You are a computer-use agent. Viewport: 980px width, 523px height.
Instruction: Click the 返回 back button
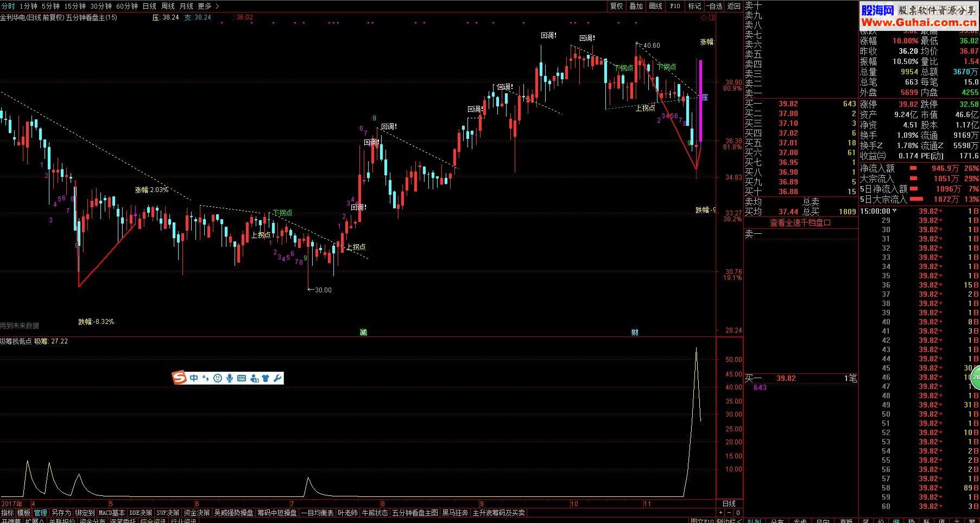(734, 6)
